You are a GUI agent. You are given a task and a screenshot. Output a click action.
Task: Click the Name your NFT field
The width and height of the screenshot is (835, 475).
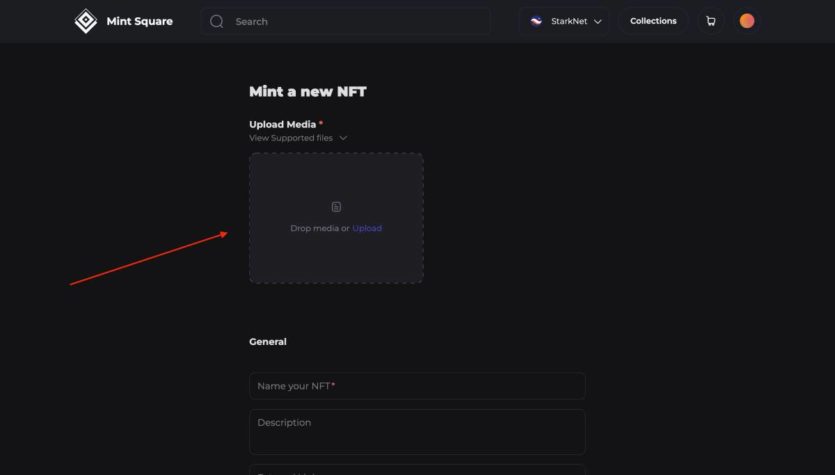(x=417, y=386)
